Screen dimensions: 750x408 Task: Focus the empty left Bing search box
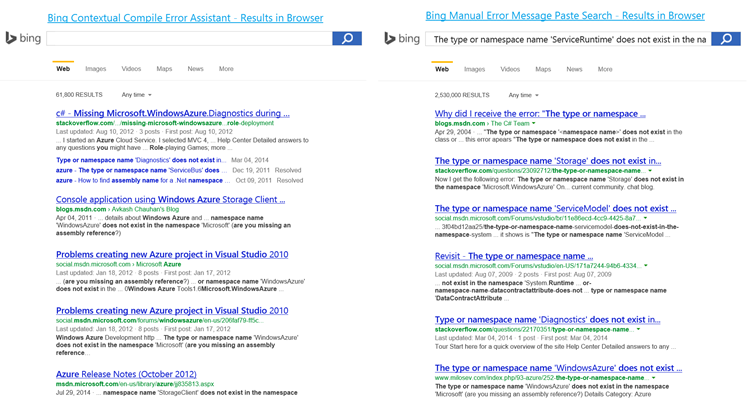(189, 38)
